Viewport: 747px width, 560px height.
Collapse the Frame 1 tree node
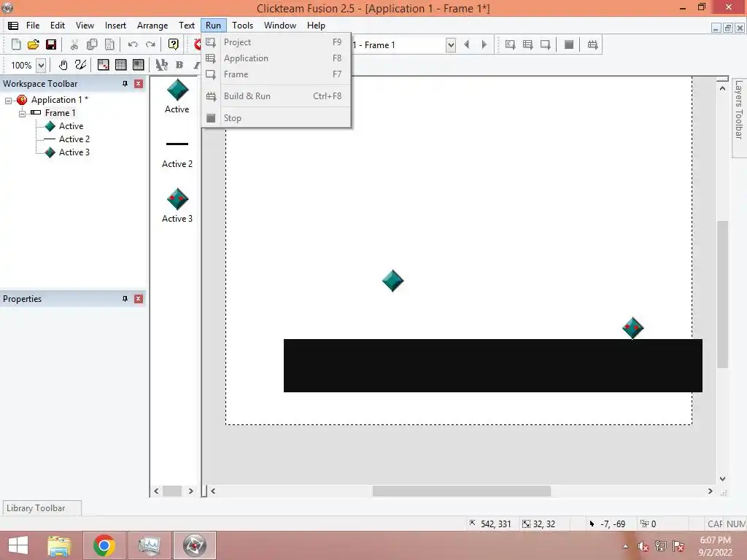[22, 113]
